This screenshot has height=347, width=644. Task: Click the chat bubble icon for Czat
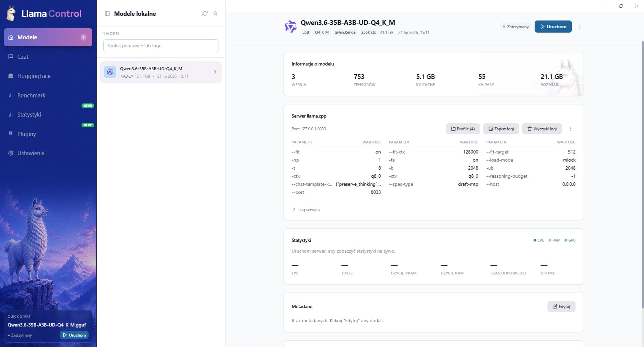(11, 56)
